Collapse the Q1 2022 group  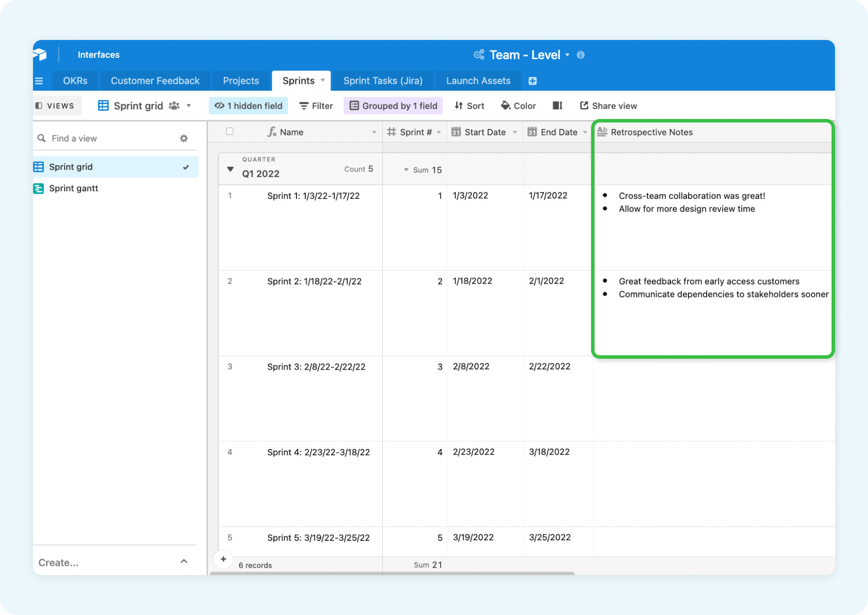pyautogui.click(x=230, y=169)
